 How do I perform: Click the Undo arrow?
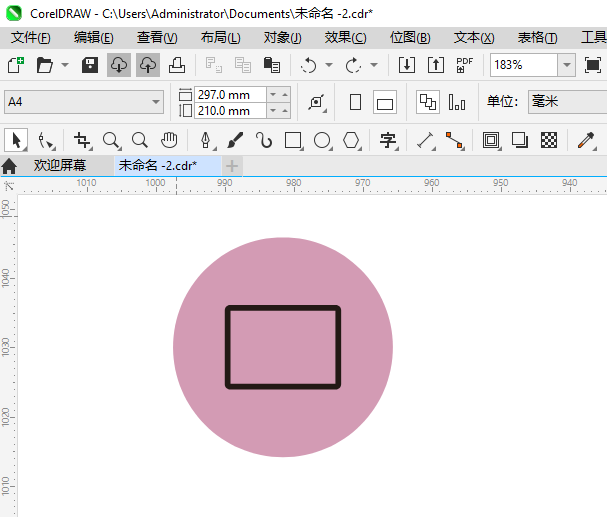[x=309, y=65]
